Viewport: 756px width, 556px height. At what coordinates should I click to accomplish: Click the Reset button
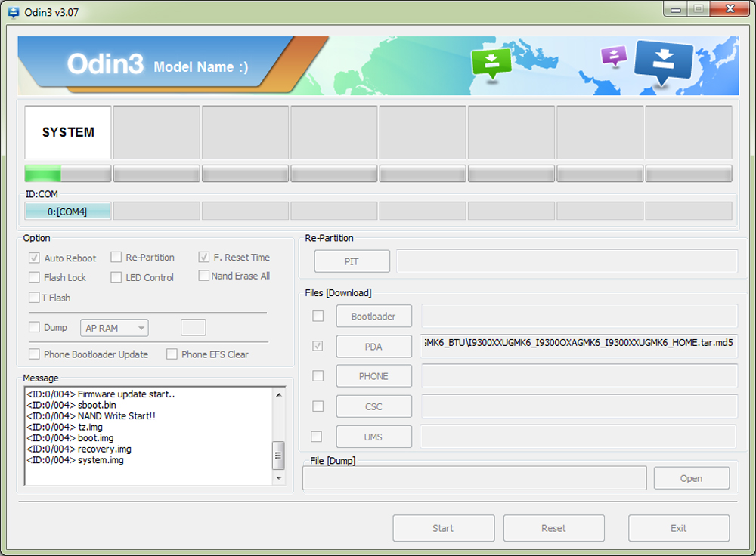[x=554, y=528]
